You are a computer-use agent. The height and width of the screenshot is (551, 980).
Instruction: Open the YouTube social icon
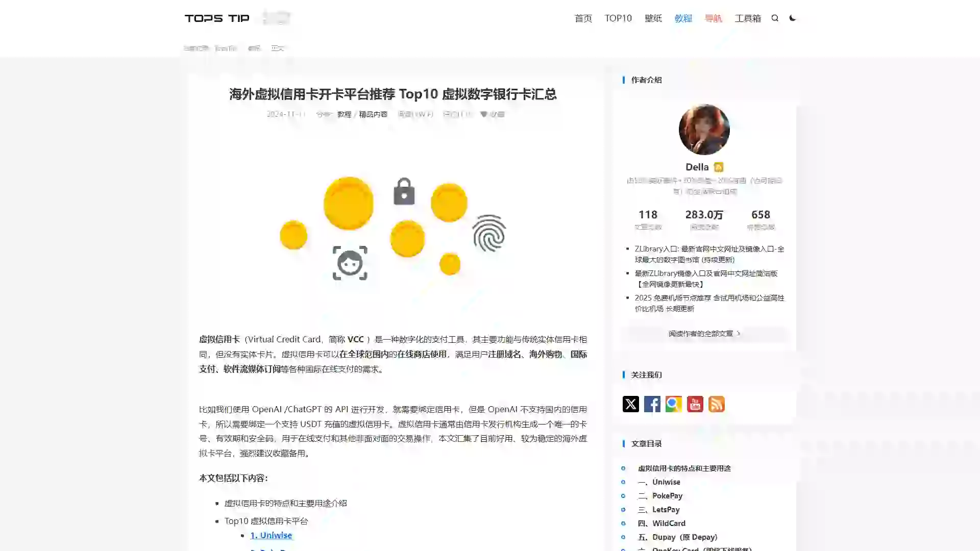point(695,404)
